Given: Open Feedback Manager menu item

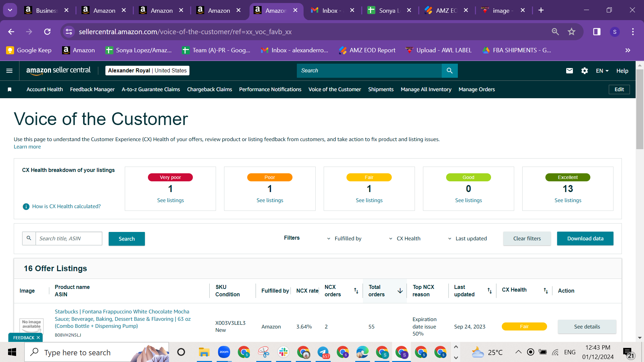Looking at the screenshot, I should pos(92,89).
